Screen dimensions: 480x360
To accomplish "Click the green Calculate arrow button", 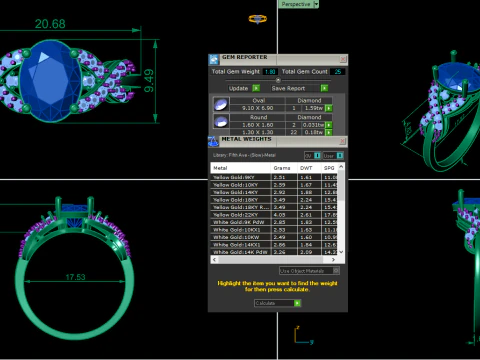I will pos(297,303).
